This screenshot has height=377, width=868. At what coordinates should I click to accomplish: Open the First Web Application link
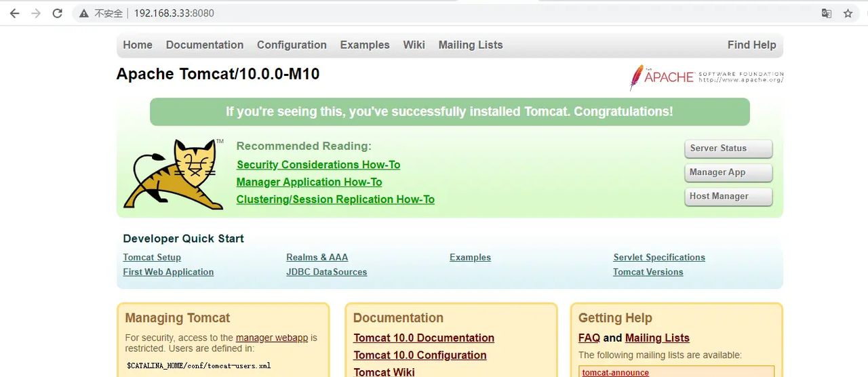[168, 272]
